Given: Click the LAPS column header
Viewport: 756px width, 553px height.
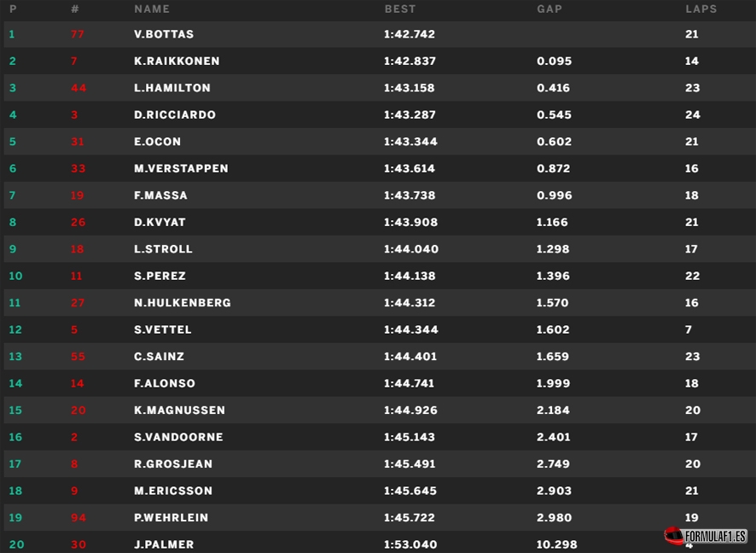Looking at the screenshot, I should (701, 9).
